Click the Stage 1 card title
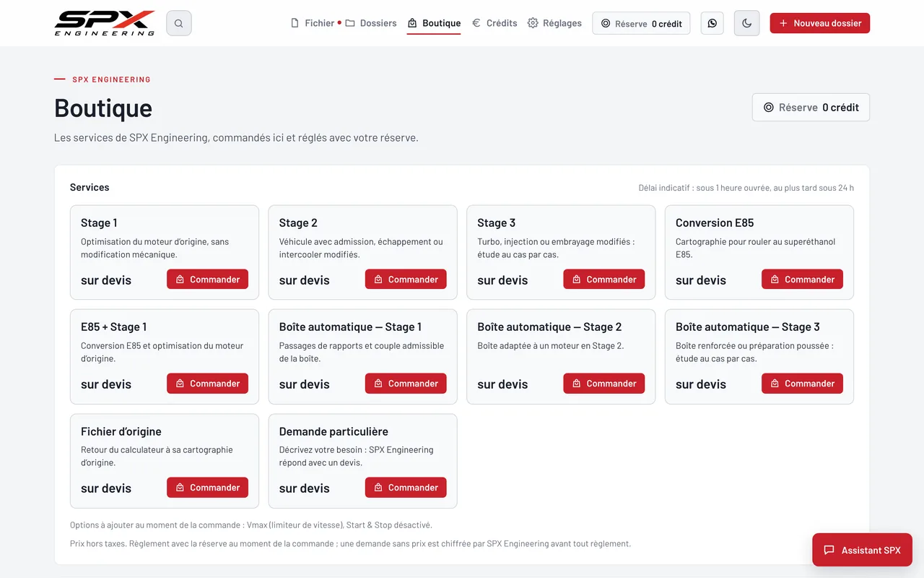This screenshot has height=578, width=924. click(99, 223)
